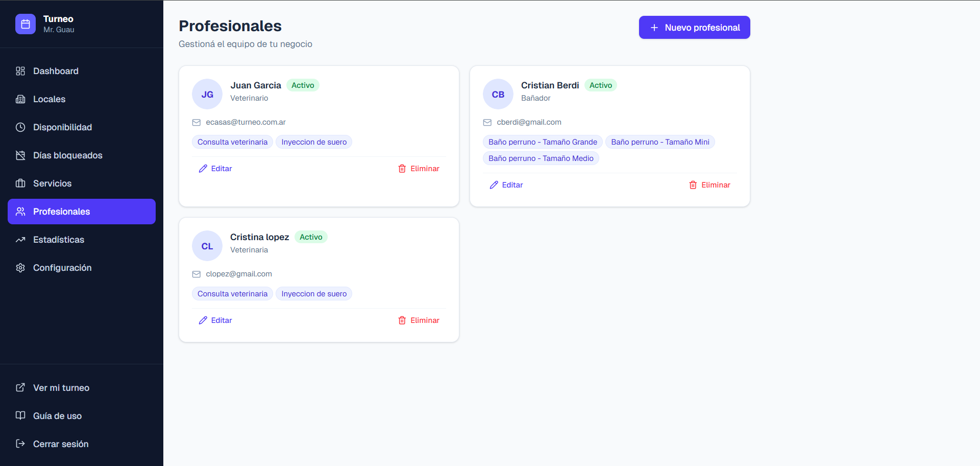Click the name Juan Garcia
This screenshot has height=466, width=980.
[x=256, y=85]
